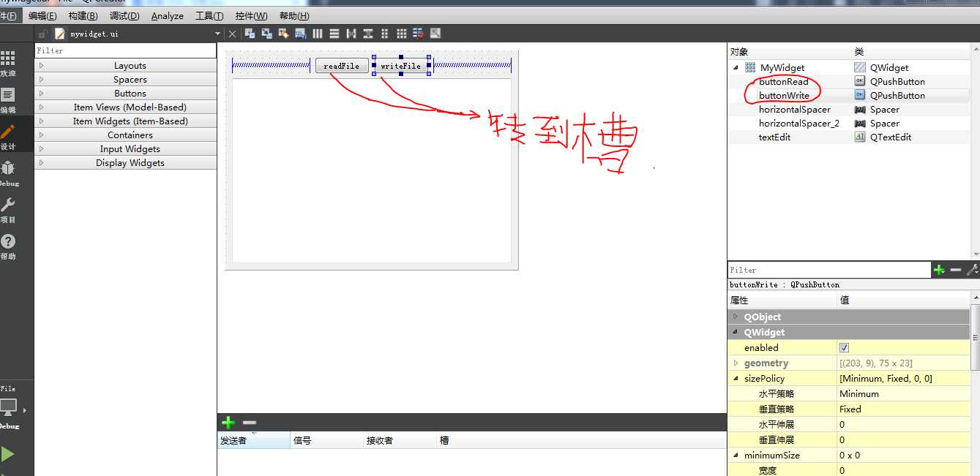Open the 项目 (Projects) mode in sidebar
The image size is (980, 476).
point(8,210)
